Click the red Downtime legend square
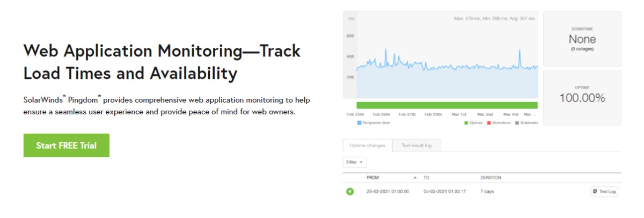Screen dimensions: 644x218 click(x=488, y=123)
